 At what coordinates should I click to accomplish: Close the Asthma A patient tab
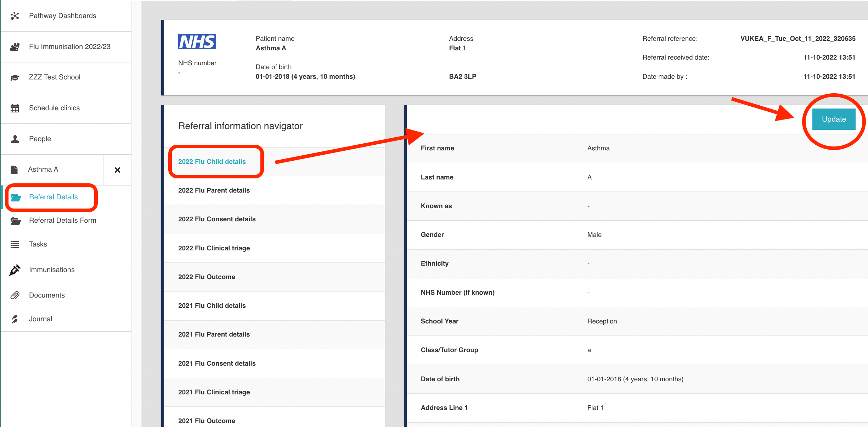click(x=117, y=170)
